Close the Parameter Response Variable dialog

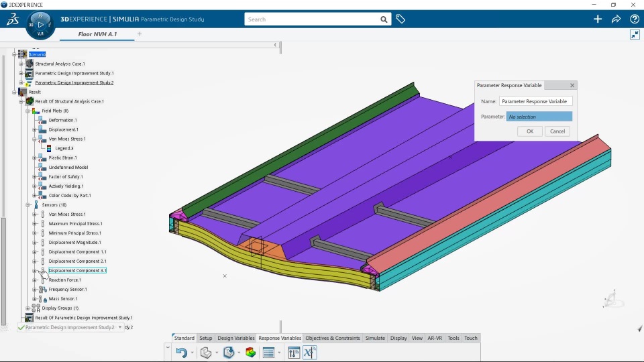(x=572, y=85)
